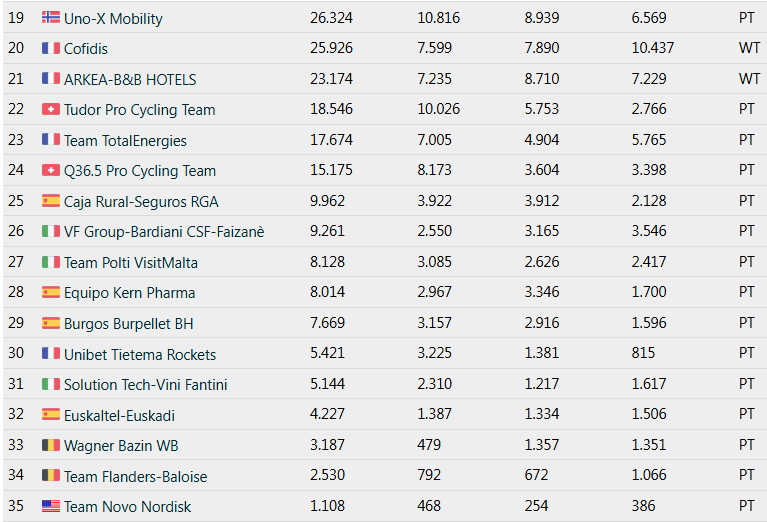The height and width of the screenshot is (522, 767).
Task: Click the Belgian flag next to Wagner Bazin WB
Action: click(x=50, y=445)
